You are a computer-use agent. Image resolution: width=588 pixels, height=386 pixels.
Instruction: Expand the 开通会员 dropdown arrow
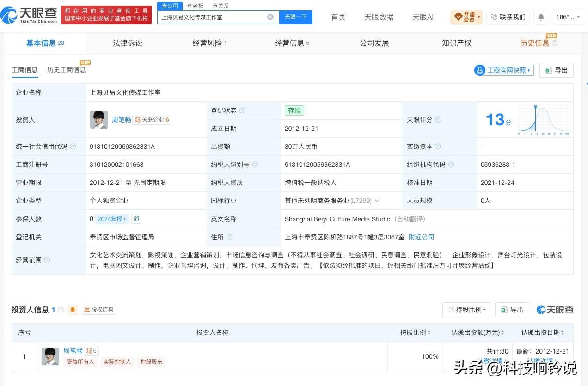479,17
